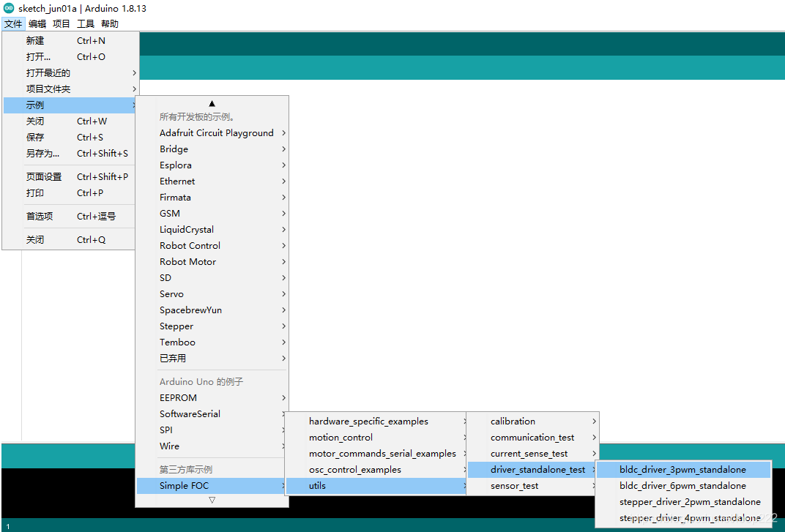785x532 pixels.
Task: Expand LiquidCrystal examples
Action: coord(212,229)
